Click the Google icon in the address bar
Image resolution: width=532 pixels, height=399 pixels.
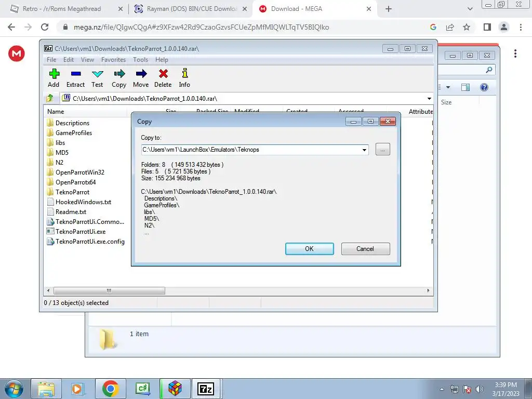coord(433,27)
